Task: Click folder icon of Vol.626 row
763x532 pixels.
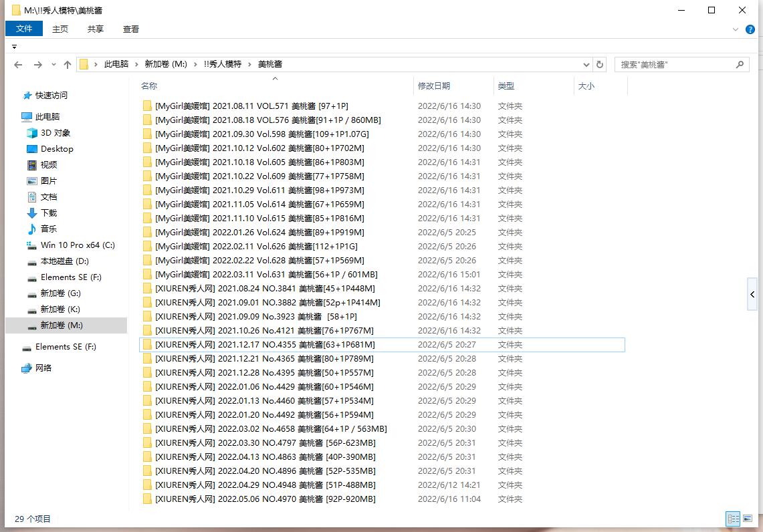Action: [x=147, y=247]
